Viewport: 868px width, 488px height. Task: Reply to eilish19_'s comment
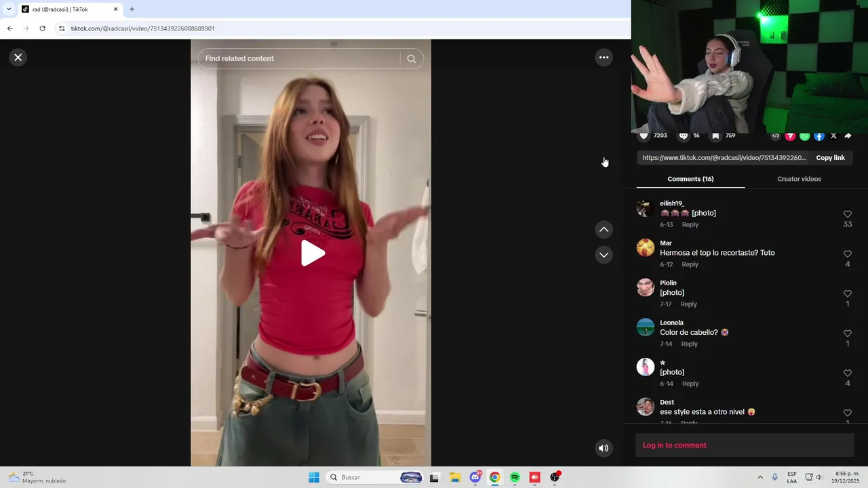tap(690, 224)
